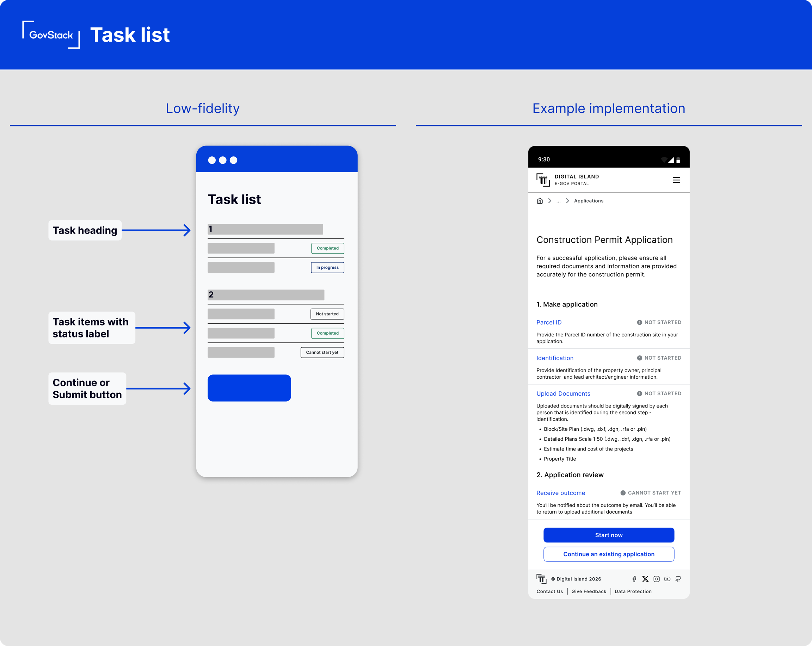Open the Instagram footer icon
This screenshot has height=646, width=812.
[657, 579]
